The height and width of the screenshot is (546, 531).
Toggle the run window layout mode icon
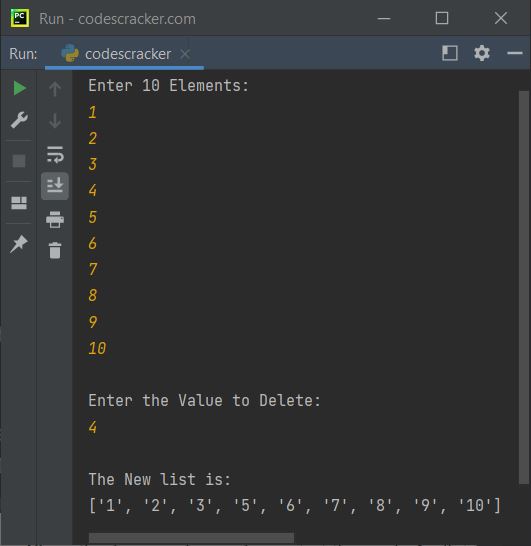450,53
